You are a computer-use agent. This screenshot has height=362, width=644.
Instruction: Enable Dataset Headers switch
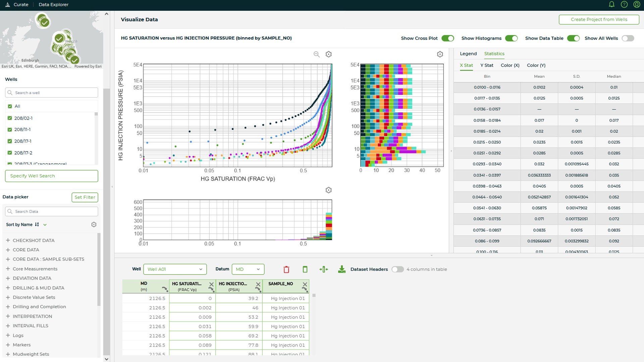tap(398, 269)
